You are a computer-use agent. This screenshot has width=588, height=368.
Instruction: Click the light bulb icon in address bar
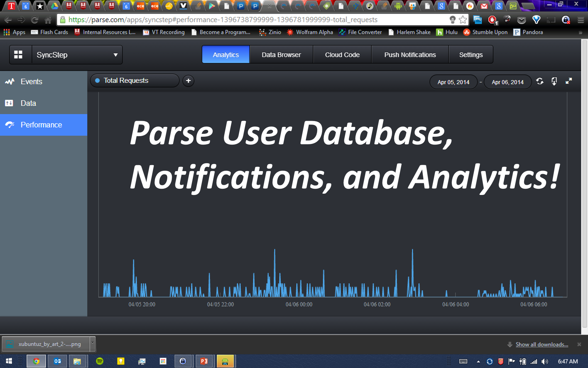(x=452, y=20)
